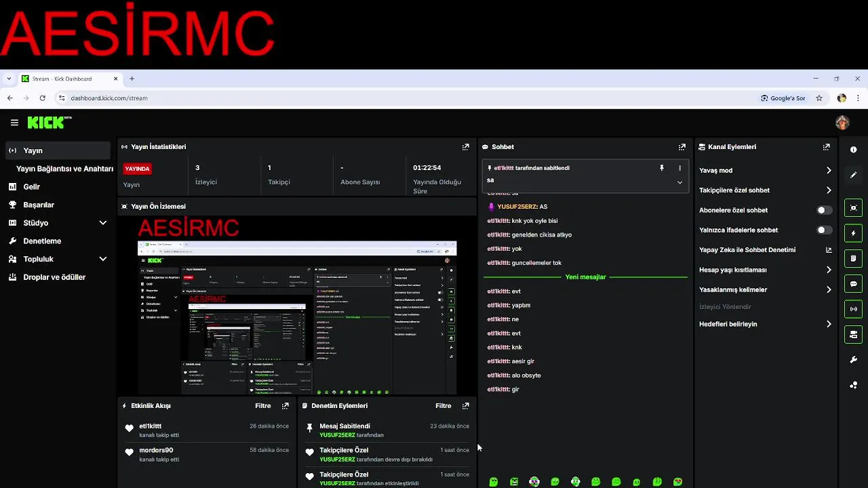Reload the page in Chrome
The width and height of the screenshot is (868, 488).
pyautogui.click(x=42, y=98)
